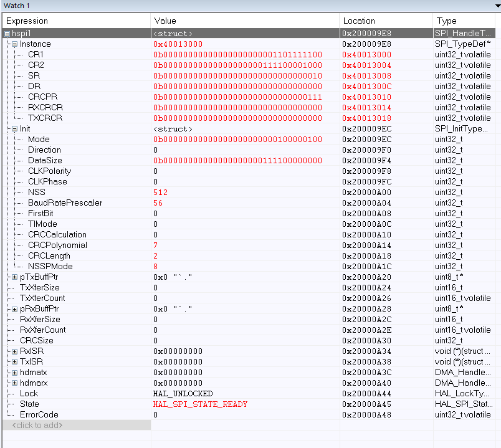Expand the RxISR node
The image size is (501, 448).
pyautogui.click(x=15, y=351)
